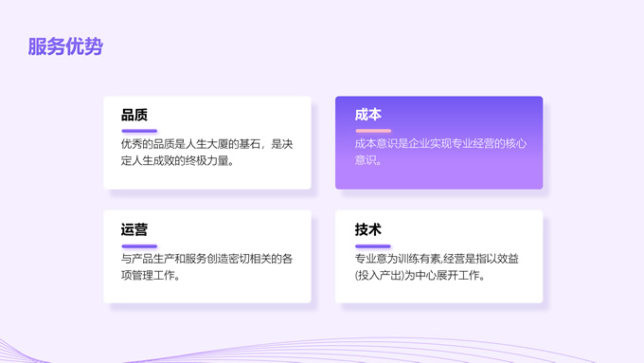Click the purple underline below 技术
The image size is (644, 363).
pyautogui.click(x=373, y=246)
